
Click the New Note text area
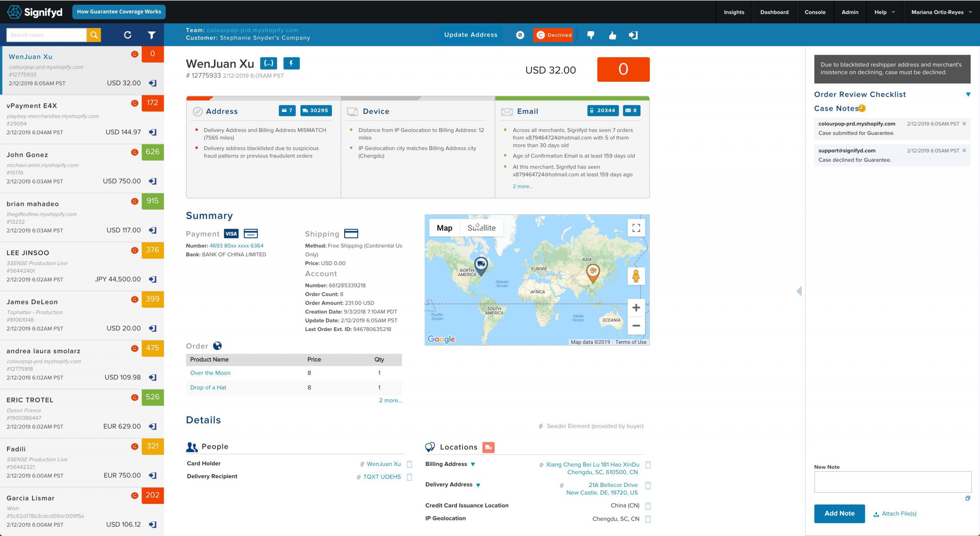(x=893, y=482)
